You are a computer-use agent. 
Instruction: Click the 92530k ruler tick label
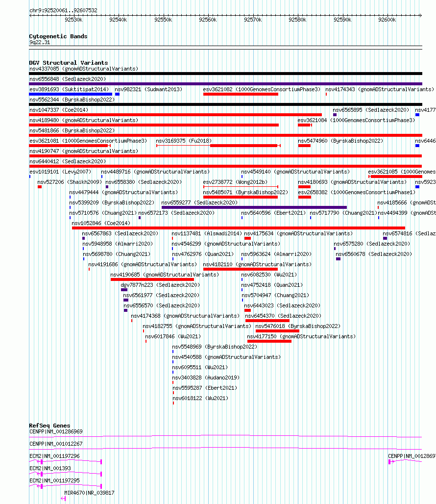[73, 20]
